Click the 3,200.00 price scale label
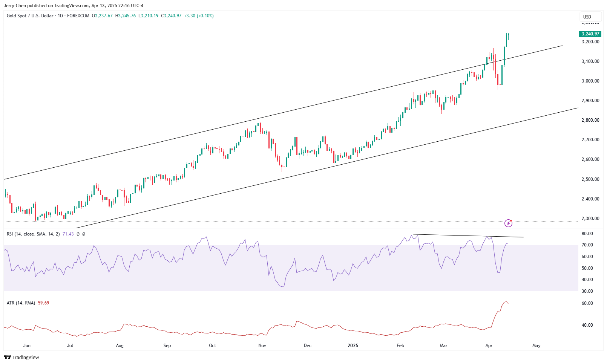The width and height of the screenshot is (607, 364). 590,42
